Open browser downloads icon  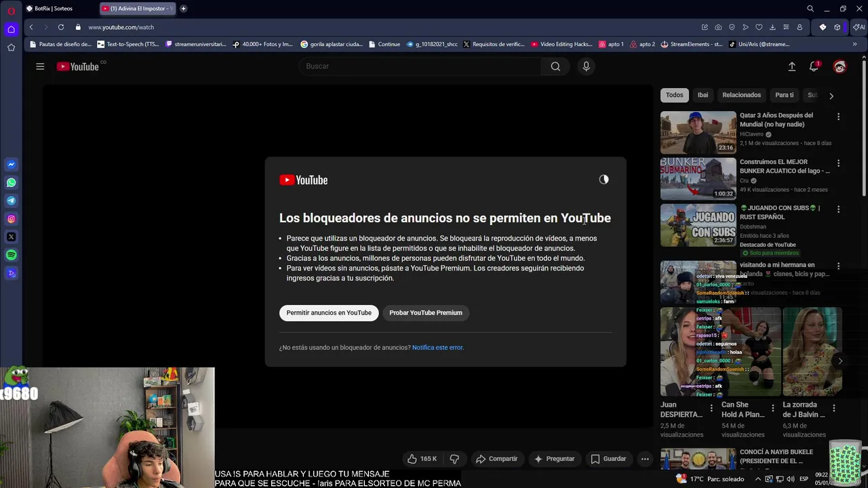point(772,27)
